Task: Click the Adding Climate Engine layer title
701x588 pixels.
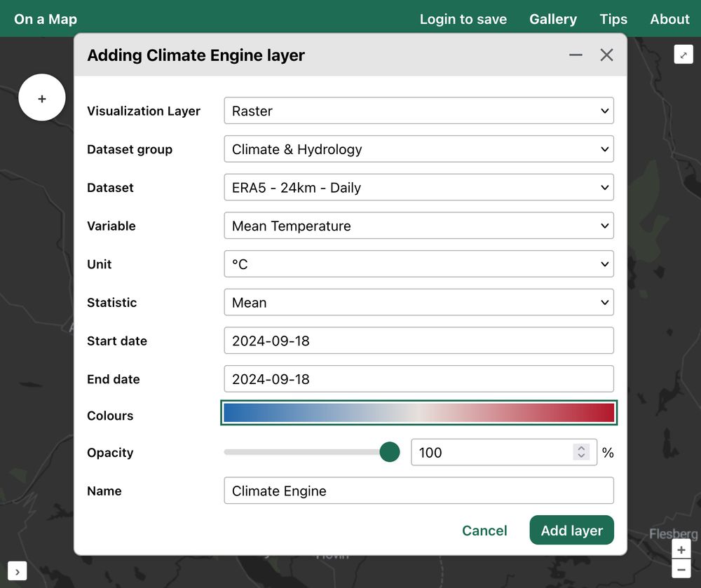Action: click(x=196, y=55)
